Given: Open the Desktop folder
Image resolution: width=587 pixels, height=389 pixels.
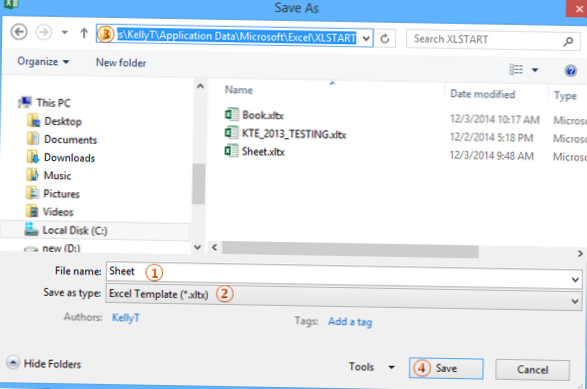Looking at the screenshot, I should click(54, 121).
